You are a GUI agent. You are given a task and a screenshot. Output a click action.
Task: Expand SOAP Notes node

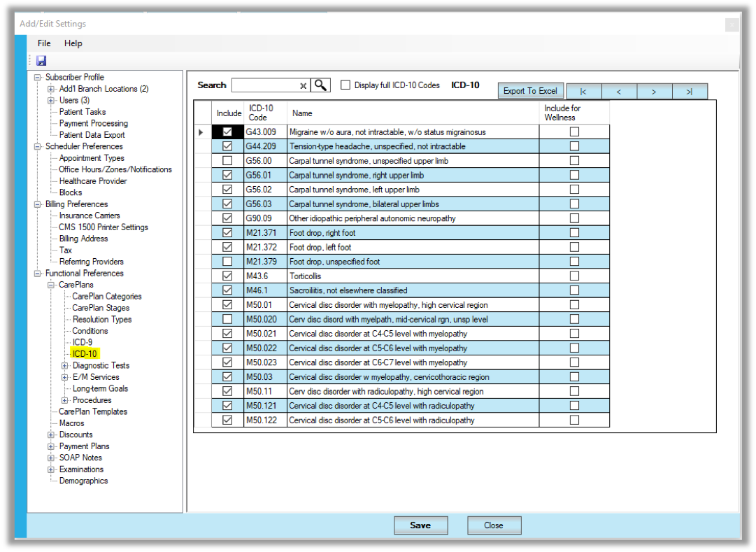coord(50,458)
